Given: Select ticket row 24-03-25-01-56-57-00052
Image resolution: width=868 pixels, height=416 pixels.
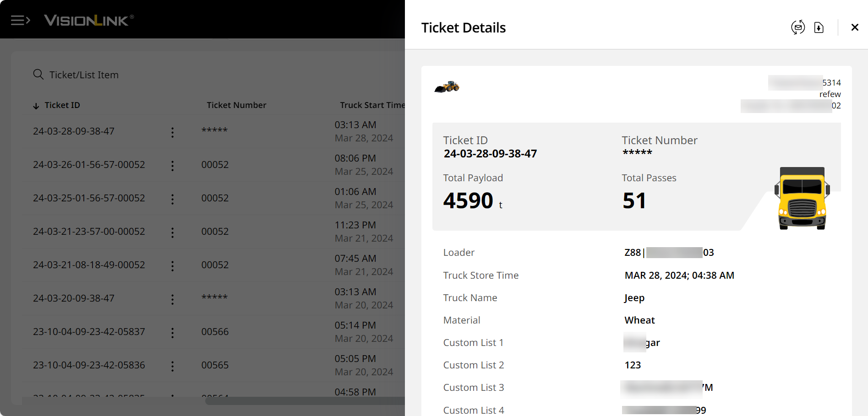Looking at the screenshot, I should 89,198.
